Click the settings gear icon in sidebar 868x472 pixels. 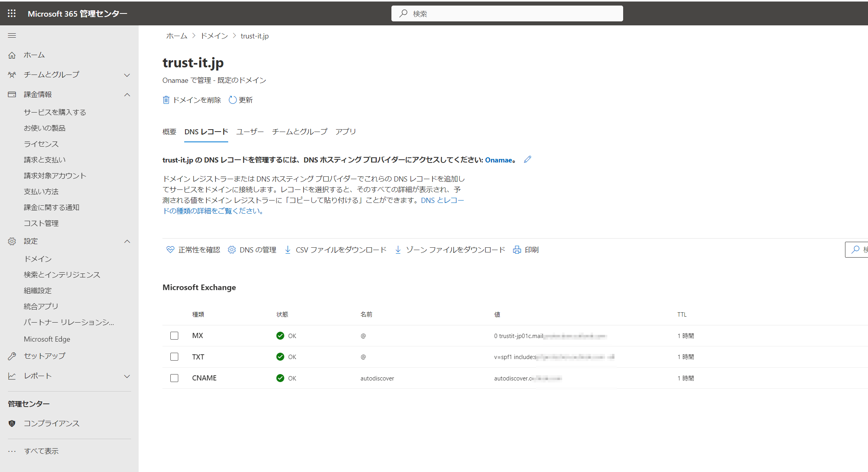(12, 241)
